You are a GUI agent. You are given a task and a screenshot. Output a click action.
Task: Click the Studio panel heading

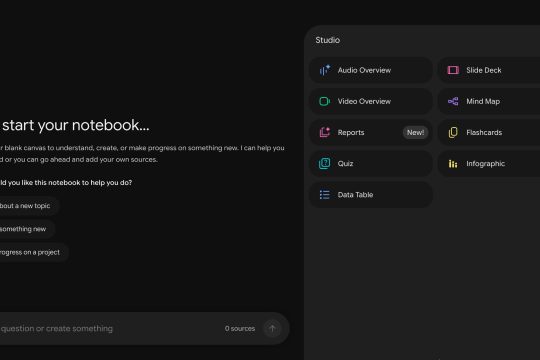328,40
